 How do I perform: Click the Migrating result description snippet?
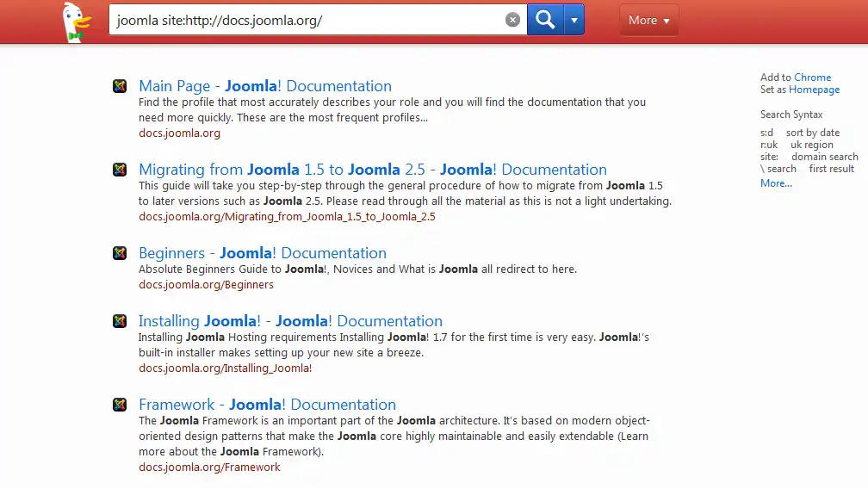(x=406, y=193)
